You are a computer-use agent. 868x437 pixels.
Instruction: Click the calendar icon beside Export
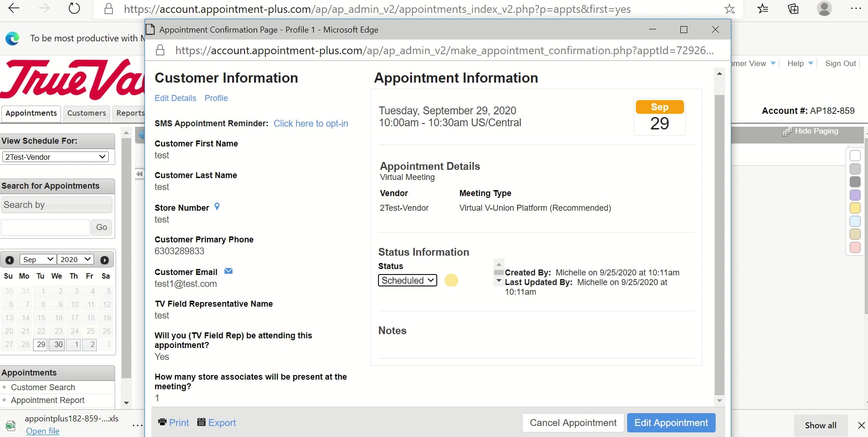point(201,422)
